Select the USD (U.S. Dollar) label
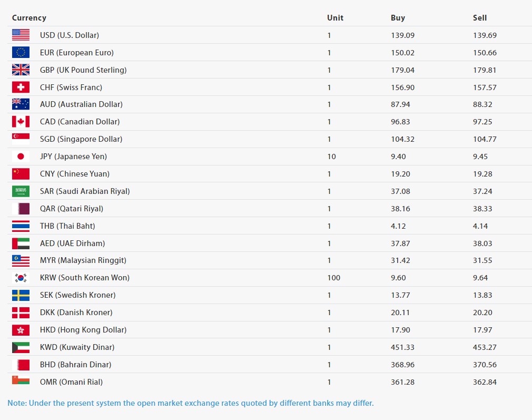Screen dimensions: 532x420 pyautogui.click(x=70, y=35)
